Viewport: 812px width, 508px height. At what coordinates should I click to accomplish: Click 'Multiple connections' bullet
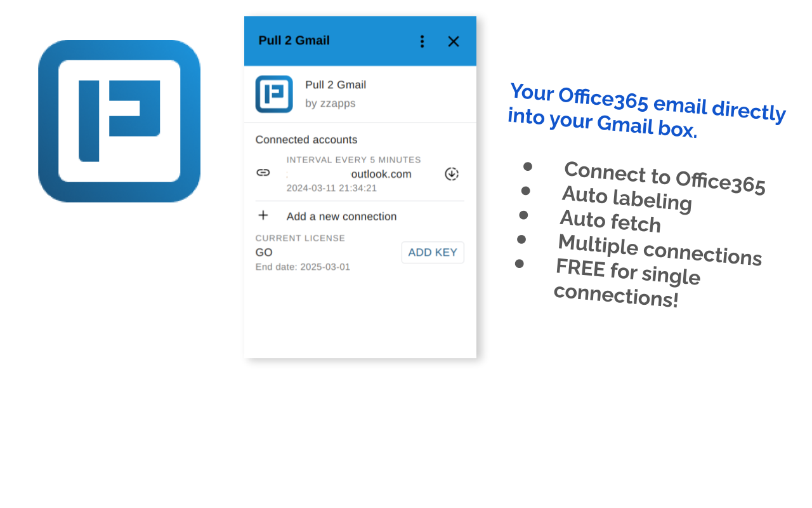tap(659, 250)
